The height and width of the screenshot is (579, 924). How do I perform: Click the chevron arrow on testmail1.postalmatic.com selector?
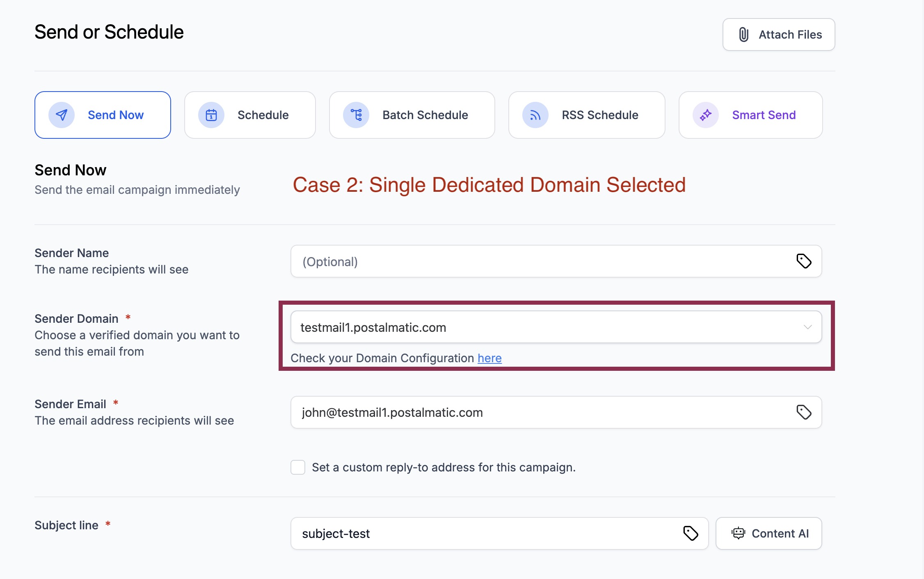[807, 327]
